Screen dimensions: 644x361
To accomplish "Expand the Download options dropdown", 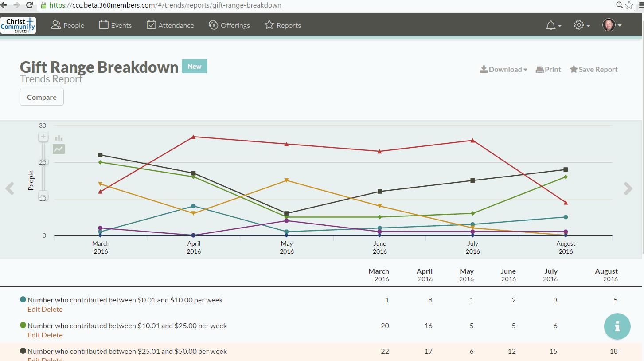I will 503,70.
